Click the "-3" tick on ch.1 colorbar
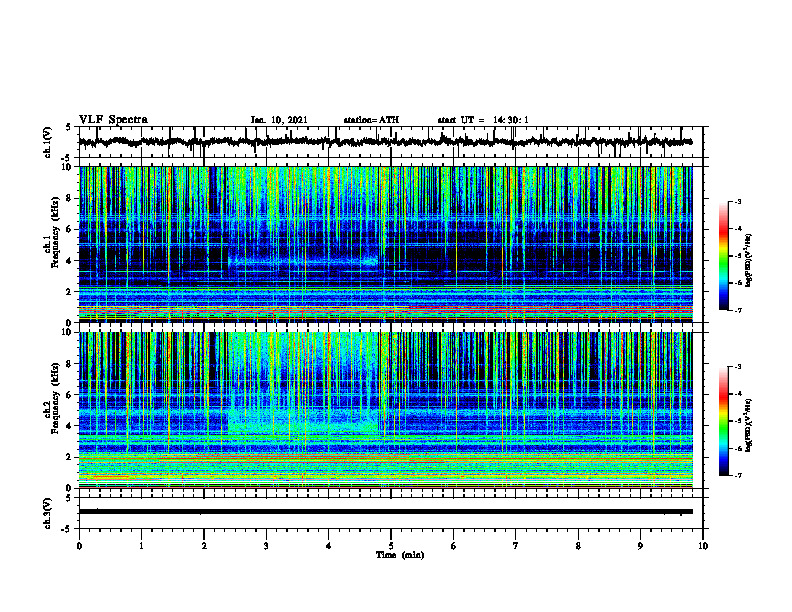 coord(738,201)
